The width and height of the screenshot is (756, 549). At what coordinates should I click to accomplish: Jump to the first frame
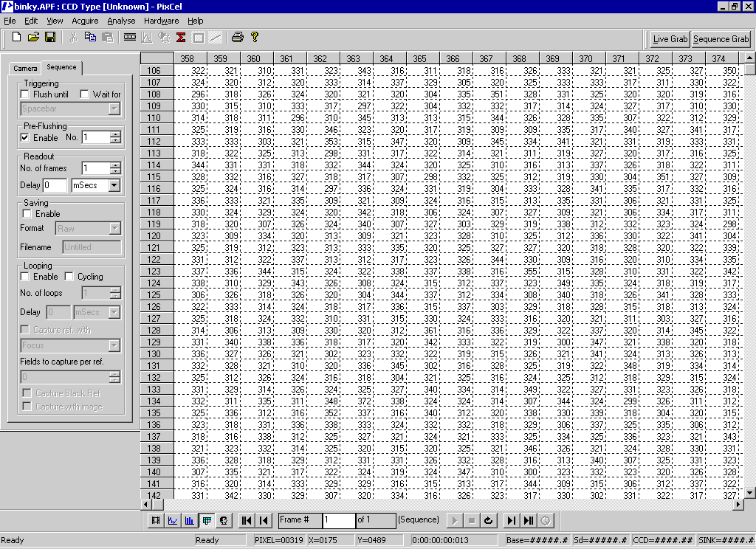247,520
